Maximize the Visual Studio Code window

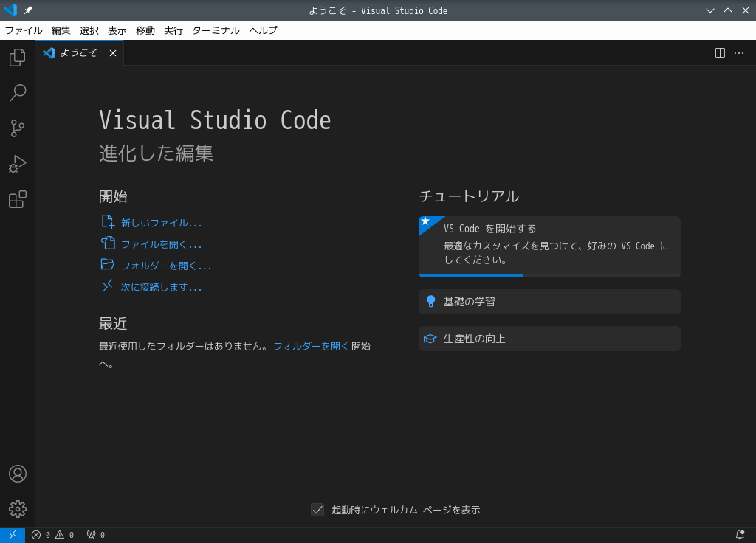pos(728,10)
